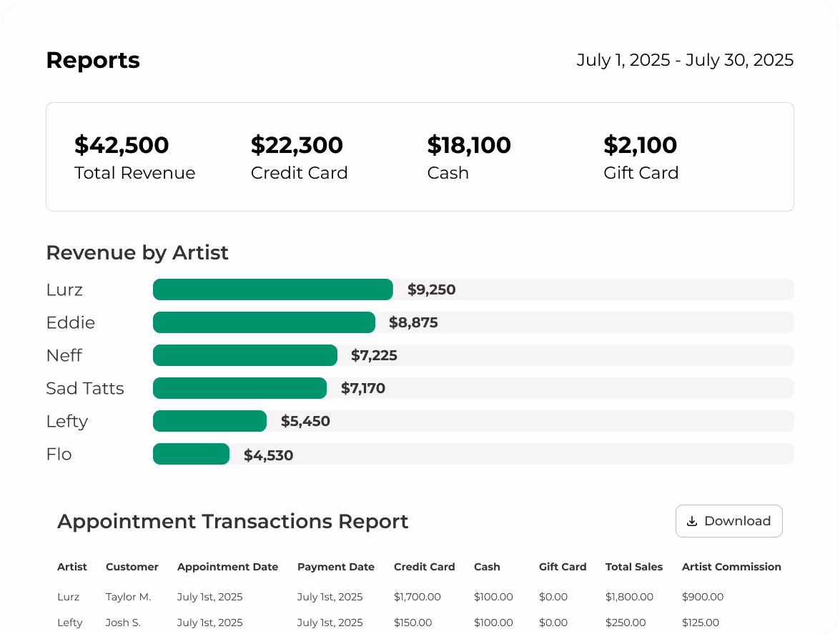The image size is (840, 634).
Task: Click the Cash $18,100 summary card
Action: [469, 157]
